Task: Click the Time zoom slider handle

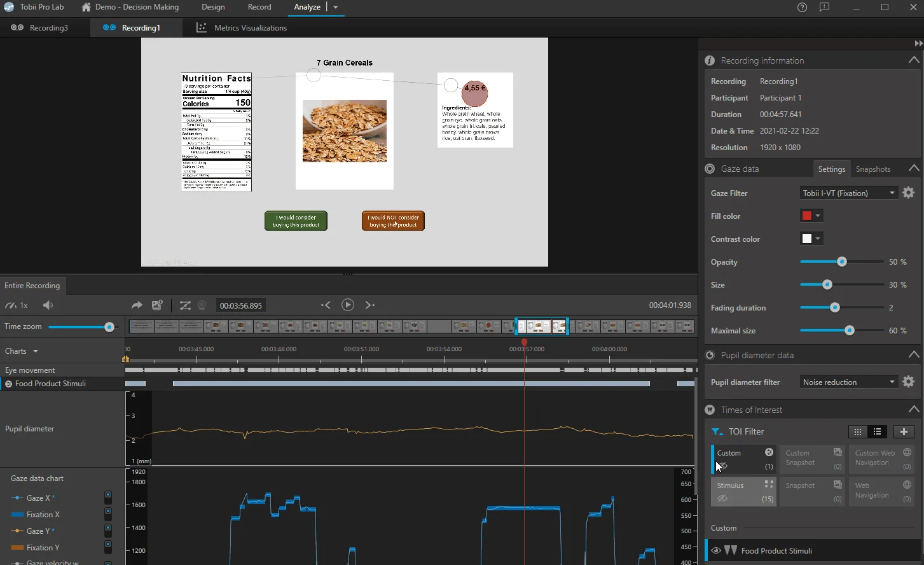Action: point(109,327)
